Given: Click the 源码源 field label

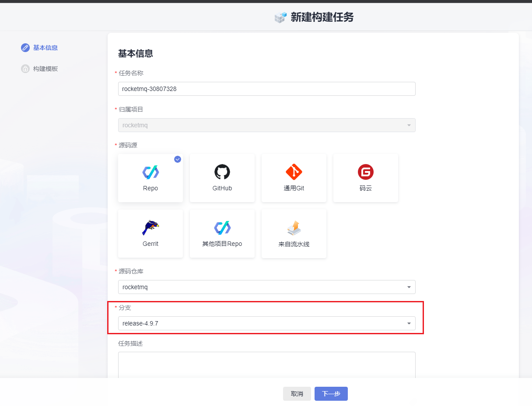Looking at the screenshot, I should [x=128, y=145].
